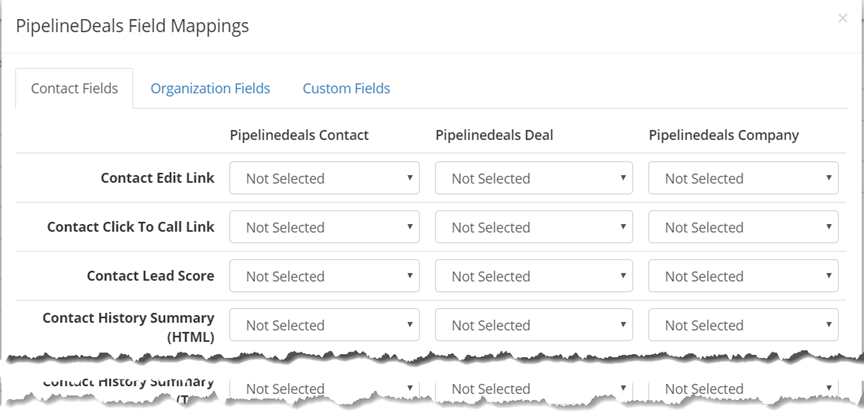Expand Contact Click To Call Link Deal dropdown
This screenshot has height=413, width=864.
click(533, 227)
